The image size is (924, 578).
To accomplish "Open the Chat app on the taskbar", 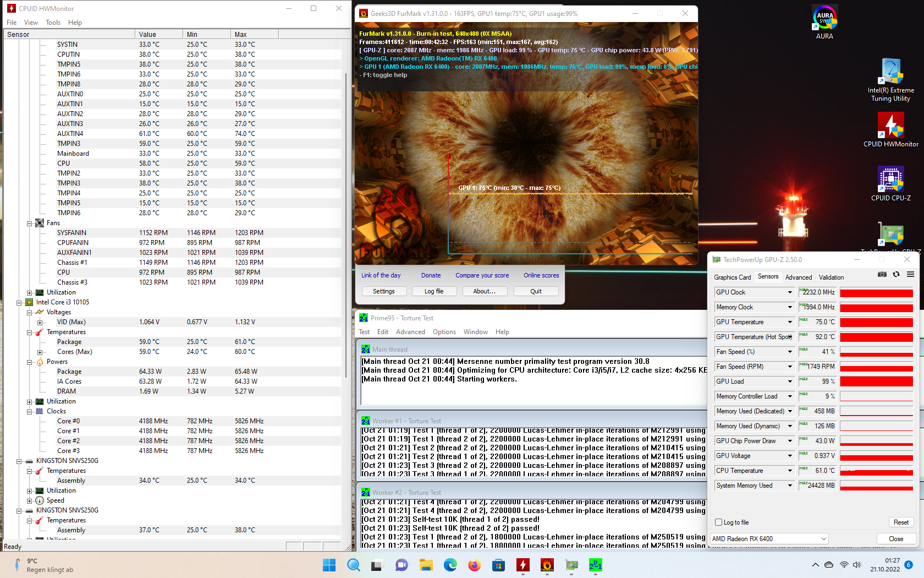I will (x=402, y=565).
